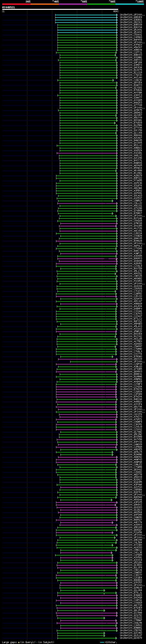Click the cyan 100char scale legend at bottom

point(109,642)
